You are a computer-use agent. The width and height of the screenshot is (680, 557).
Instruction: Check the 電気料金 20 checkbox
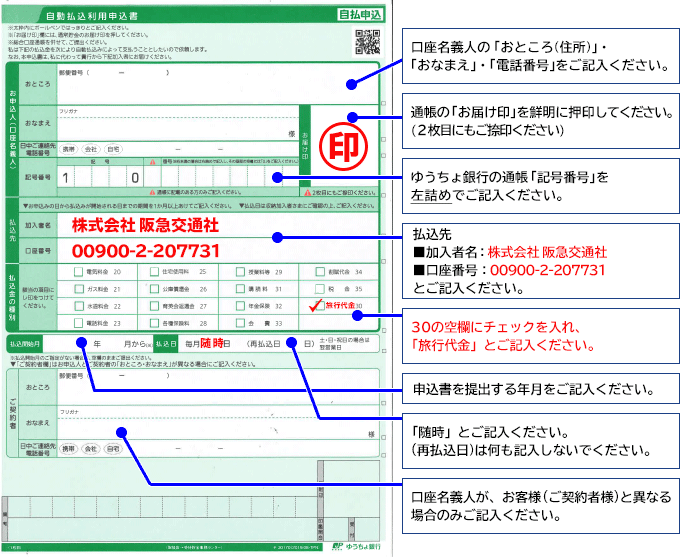(x=79, y=271)
